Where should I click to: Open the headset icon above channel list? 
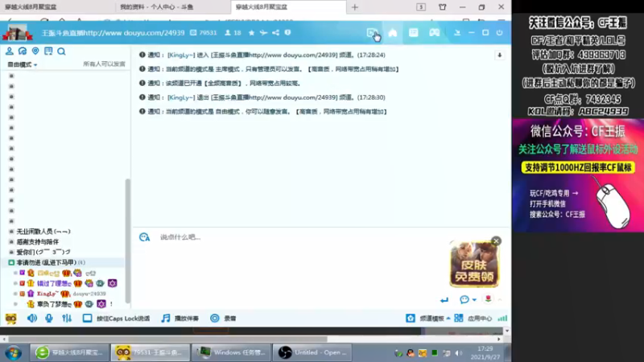[x=23, y=51]
